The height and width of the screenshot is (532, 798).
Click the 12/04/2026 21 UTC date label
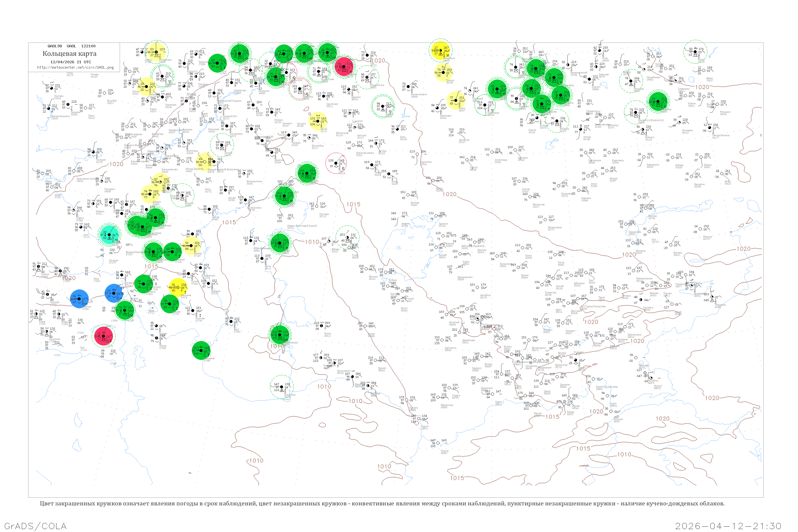pyautogui.click(x=70, y=62)
